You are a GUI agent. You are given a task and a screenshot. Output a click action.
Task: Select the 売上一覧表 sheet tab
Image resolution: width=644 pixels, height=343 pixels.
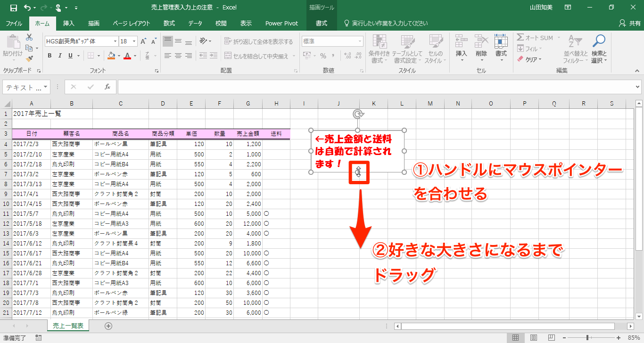pos(68,326)
